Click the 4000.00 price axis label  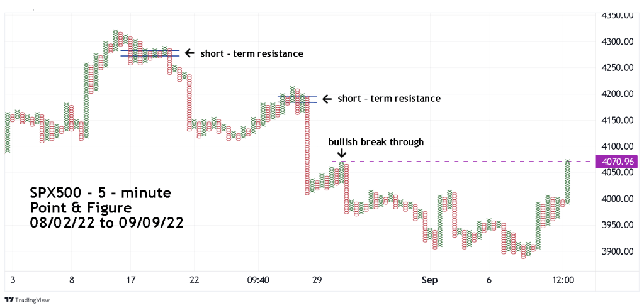(x=617, y=199)
